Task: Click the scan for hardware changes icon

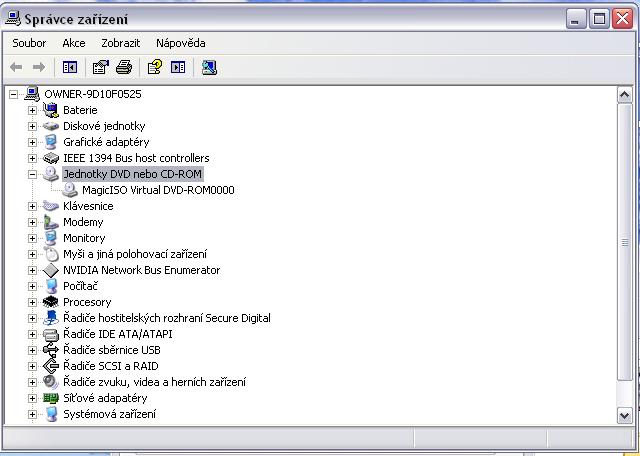Action: [209, 67]
